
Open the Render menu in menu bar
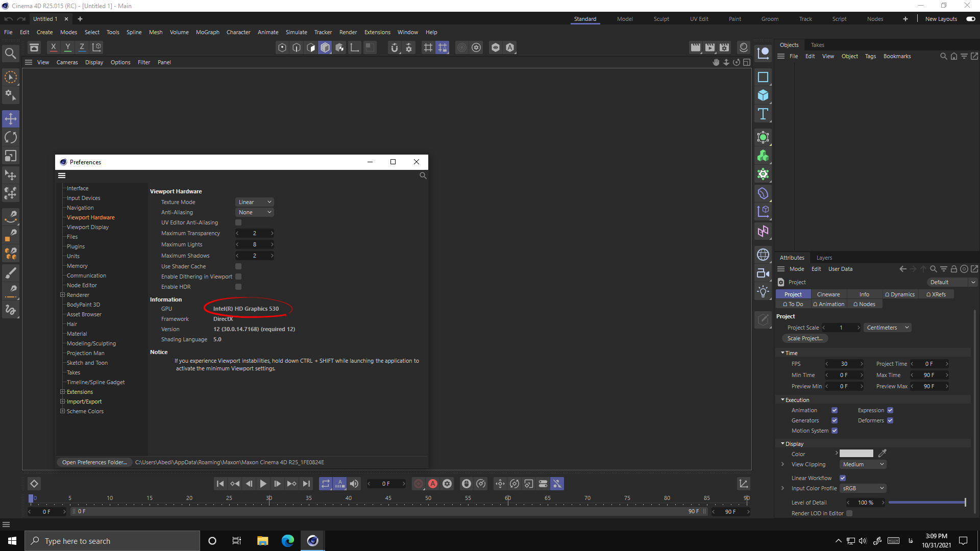tap(348, 32)
